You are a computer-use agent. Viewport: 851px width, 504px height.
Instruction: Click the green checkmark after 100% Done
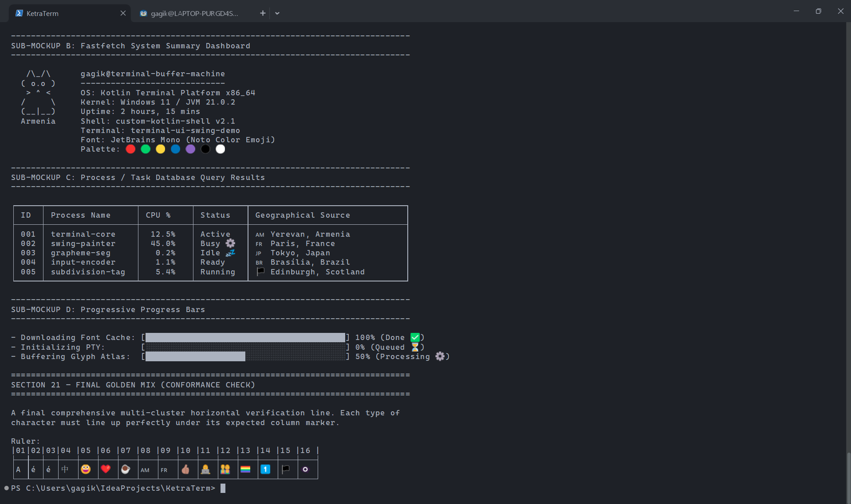pos(415,338)
